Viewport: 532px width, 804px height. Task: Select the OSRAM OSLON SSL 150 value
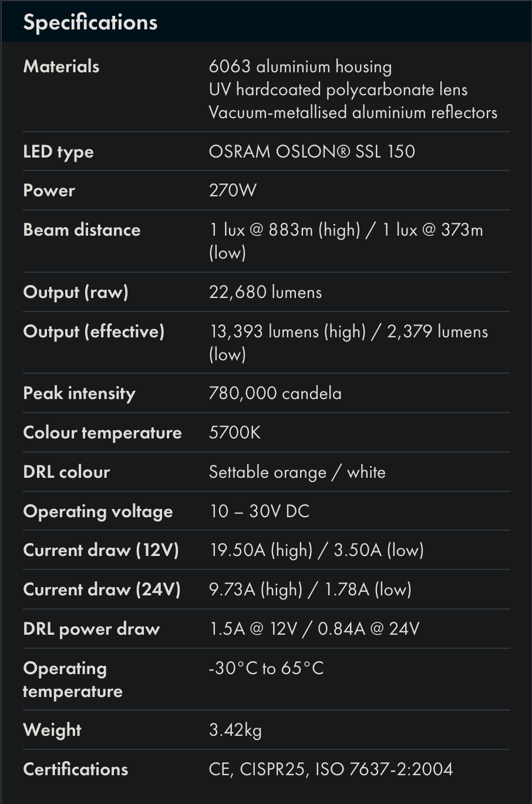click(312, 152)
